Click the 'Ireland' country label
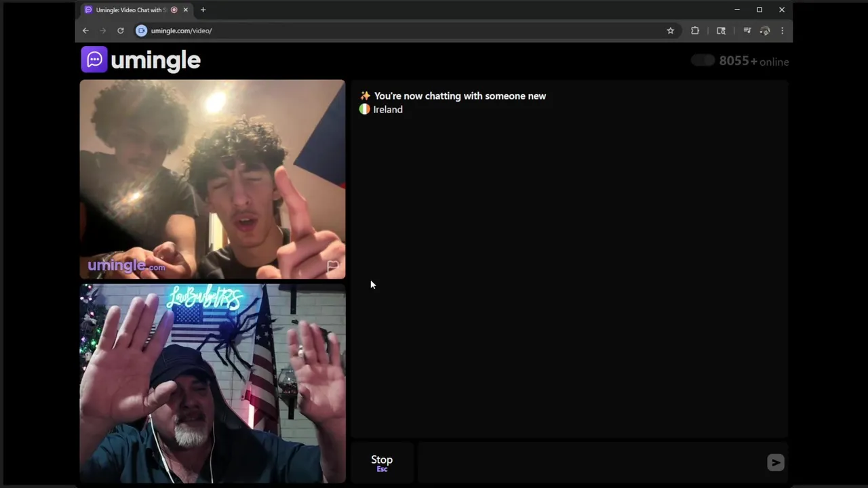This screenshot has width=868, height=488. (388, 109)
